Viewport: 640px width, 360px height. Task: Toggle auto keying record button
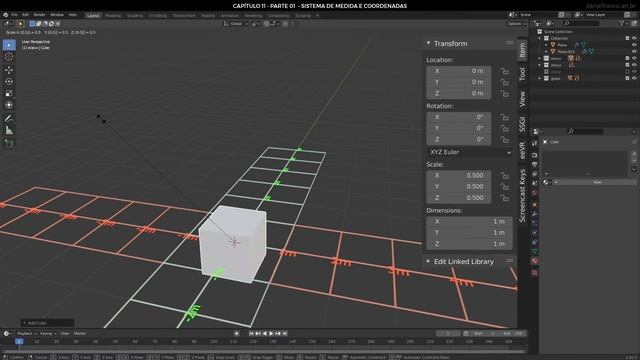coord(236,333)
